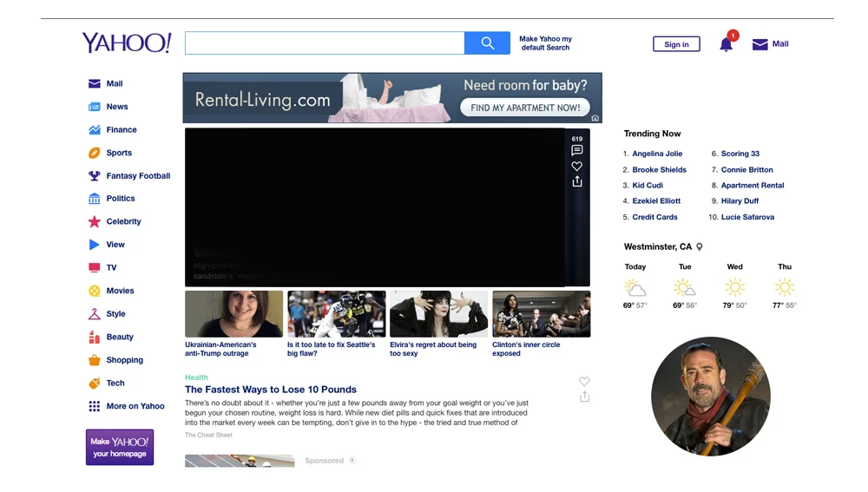Click Make Yahoo my default Search link
Screen dimensions: 868x492
(x=545, y=43)
